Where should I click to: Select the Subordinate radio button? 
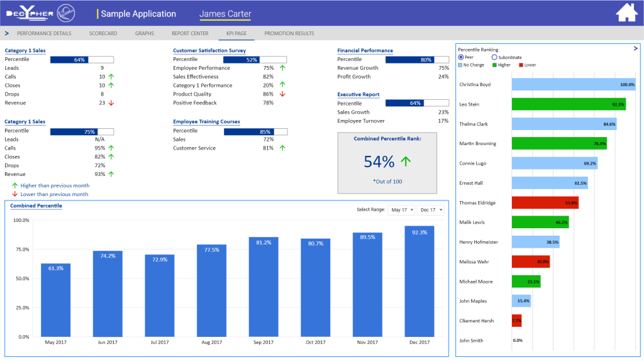coord(494,57)
